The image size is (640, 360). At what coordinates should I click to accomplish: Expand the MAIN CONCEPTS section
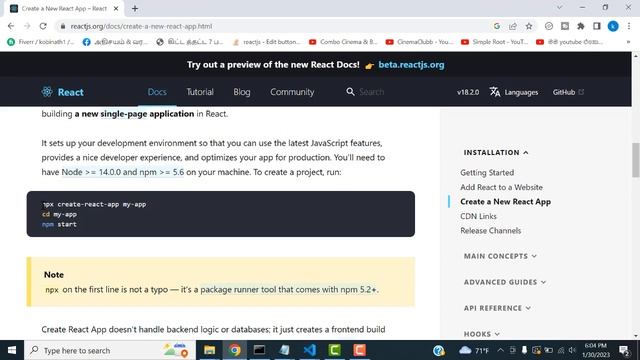500,256
